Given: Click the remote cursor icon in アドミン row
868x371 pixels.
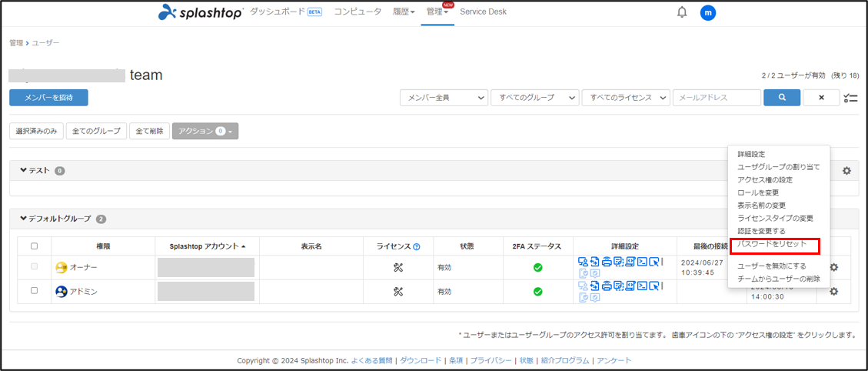Looking at the screenshot, I should pyautogui.click(x=653, y=286).
